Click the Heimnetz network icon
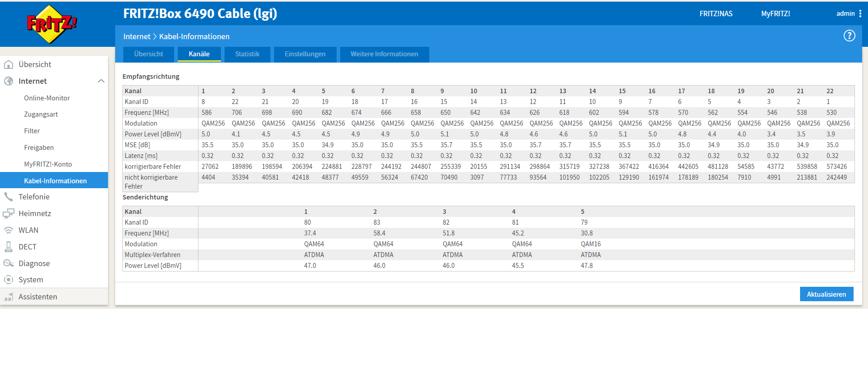 click(x=9, y=213)
